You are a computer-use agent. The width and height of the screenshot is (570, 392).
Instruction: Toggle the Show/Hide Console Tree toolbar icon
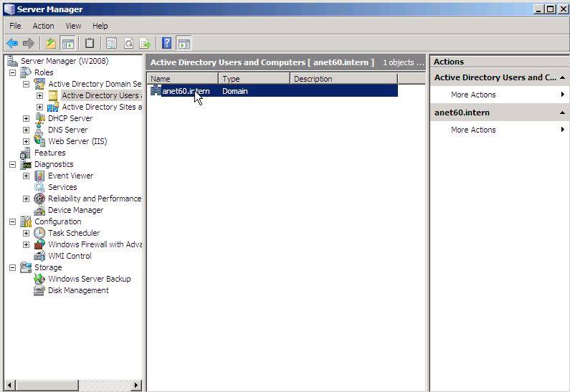[67, 44]
